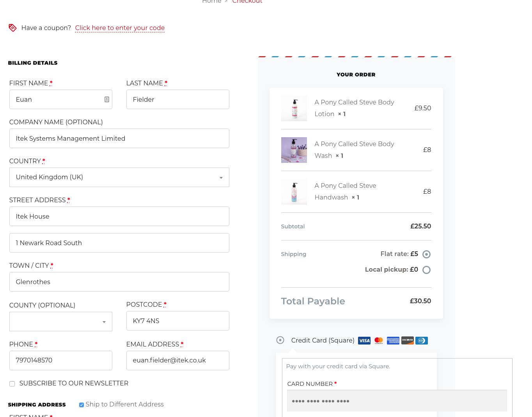Select Credit Card (Square) payment method
This screenshot has width=532, height=417.
coord(280,340)
